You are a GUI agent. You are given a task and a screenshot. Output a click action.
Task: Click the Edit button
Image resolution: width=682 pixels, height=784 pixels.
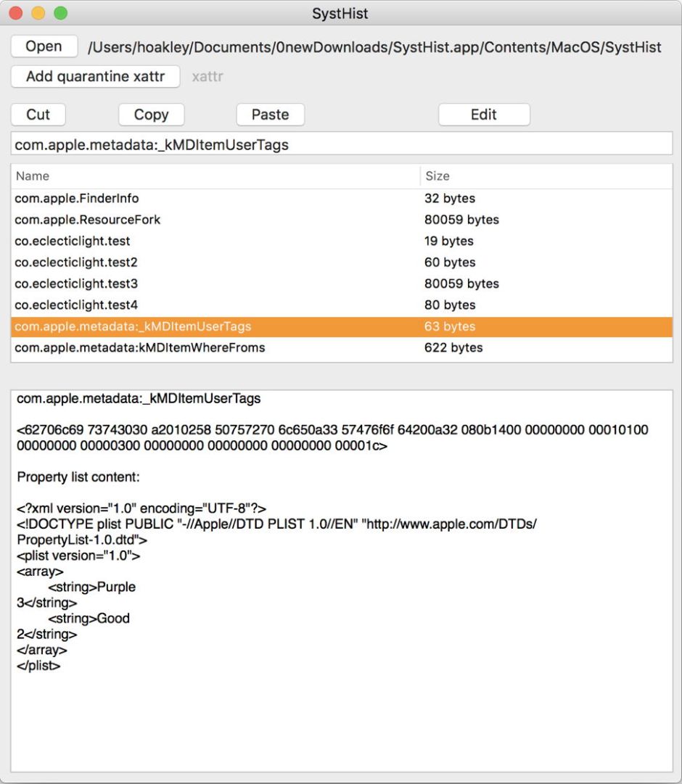[483, 115]
